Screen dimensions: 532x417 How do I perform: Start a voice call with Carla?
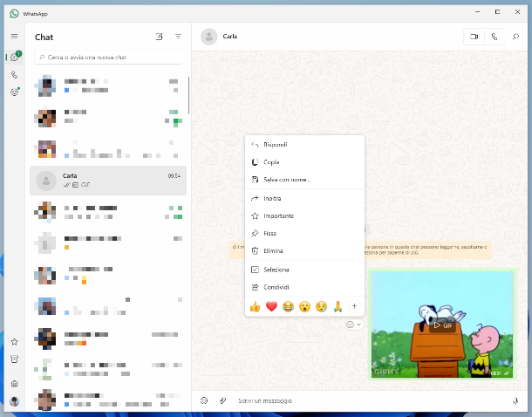pos(494,37)
